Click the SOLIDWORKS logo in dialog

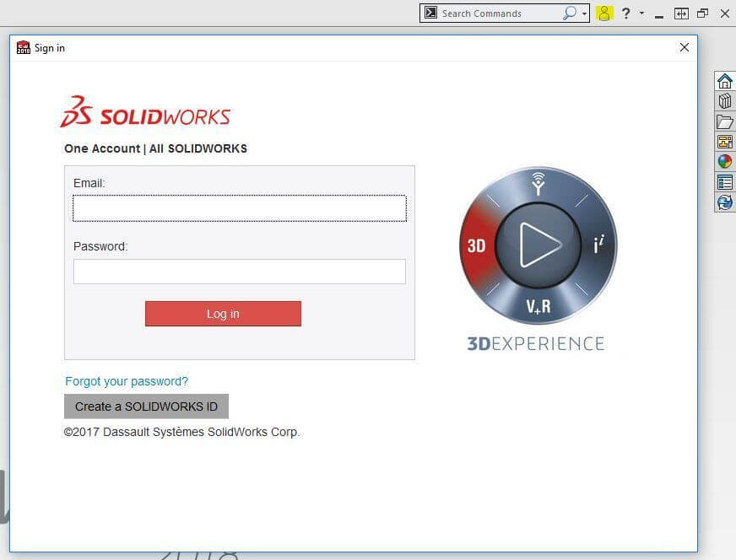pos(145,111)
